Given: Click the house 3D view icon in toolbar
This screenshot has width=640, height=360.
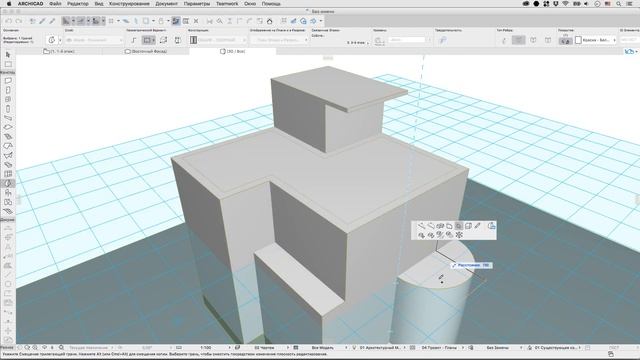Looking at the screenshot, I should [x=269, y=21].
